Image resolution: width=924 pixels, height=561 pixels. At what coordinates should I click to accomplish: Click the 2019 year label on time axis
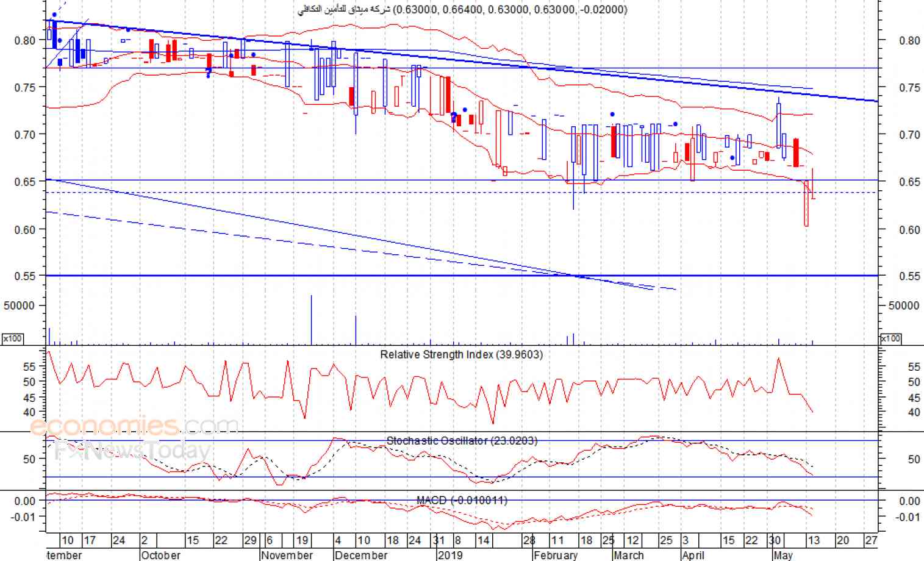click(450, 555)
